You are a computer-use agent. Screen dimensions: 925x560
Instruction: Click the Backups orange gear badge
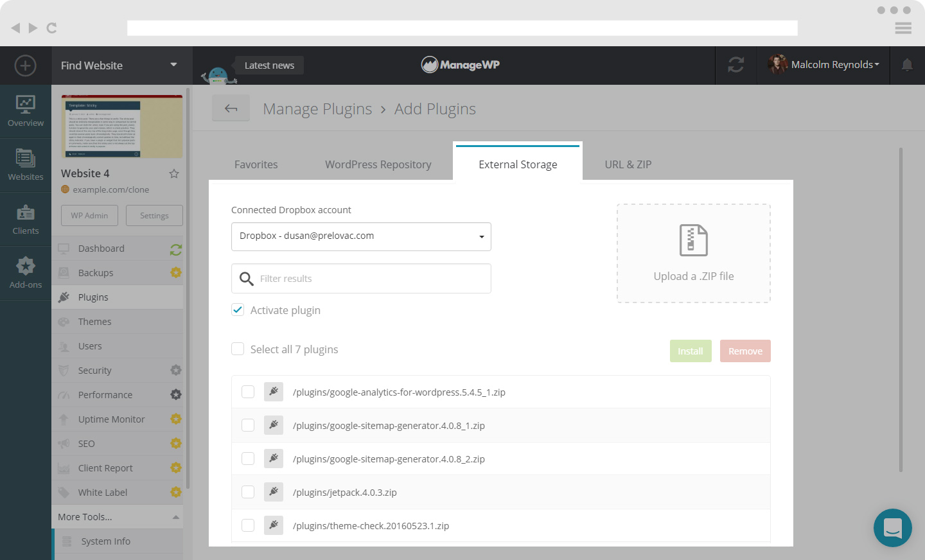(176, 273)
